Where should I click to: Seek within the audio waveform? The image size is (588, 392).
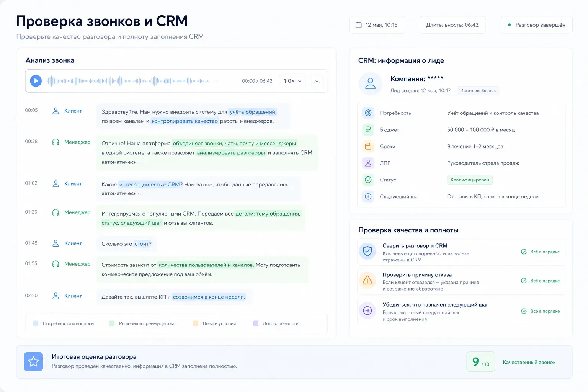pos(132,81)
